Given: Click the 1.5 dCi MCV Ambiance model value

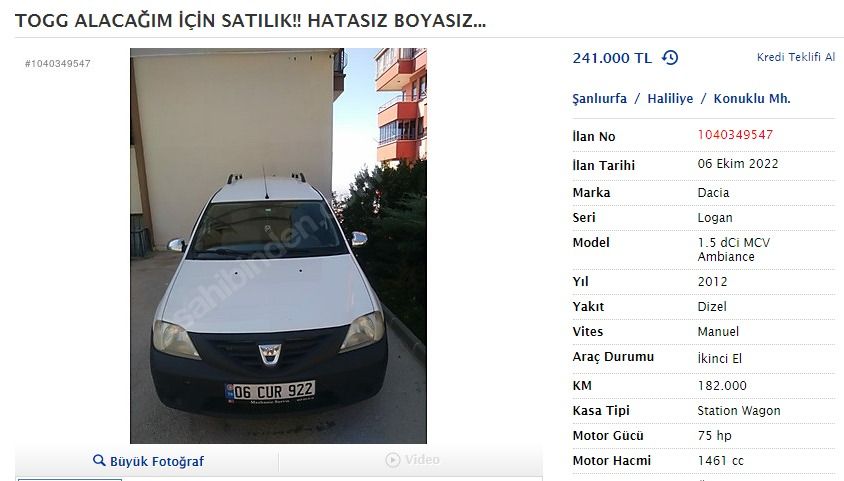Looking at the screenshot, I should tap(734, 250).
